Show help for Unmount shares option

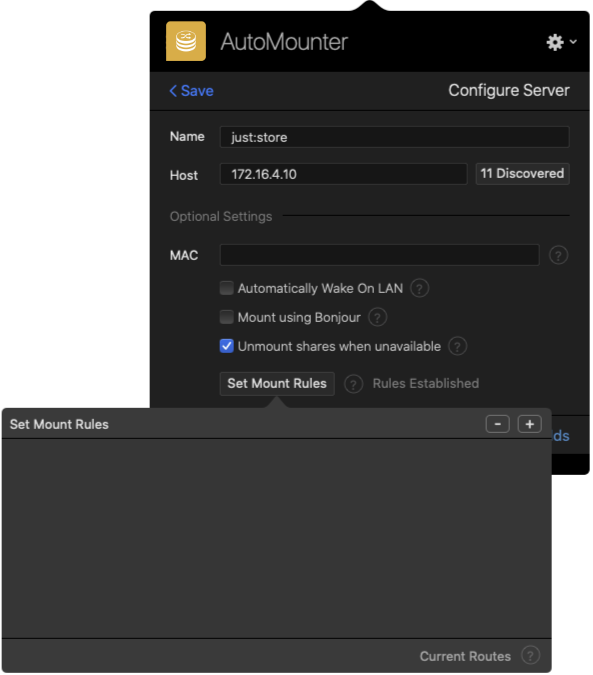pyautogui.click(x=457, y=346)
